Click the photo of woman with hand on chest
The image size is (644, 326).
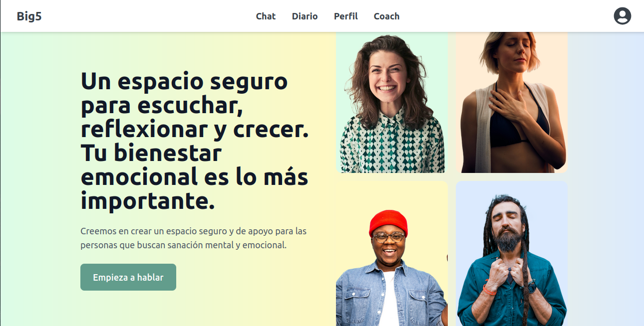512,103
